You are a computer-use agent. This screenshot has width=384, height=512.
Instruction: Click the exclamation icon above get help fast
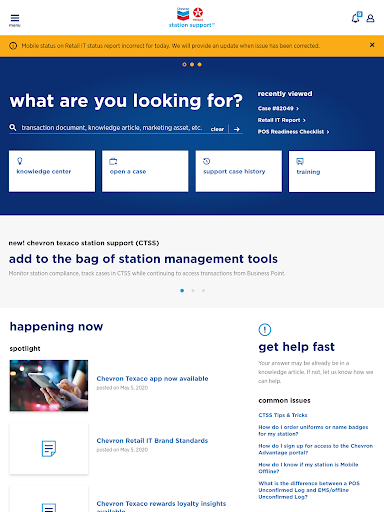coord(265,330)
